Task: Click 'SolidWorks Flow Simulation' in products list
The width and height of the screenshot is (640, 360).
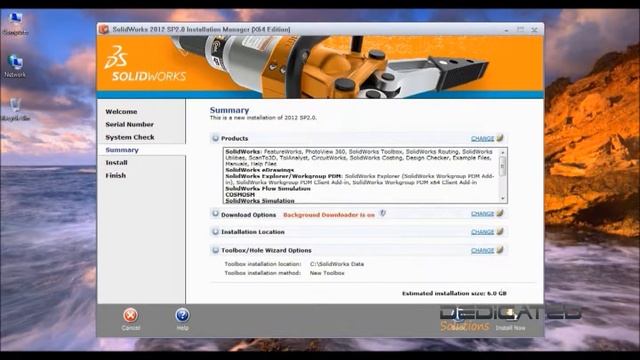Action: point(268,189)
